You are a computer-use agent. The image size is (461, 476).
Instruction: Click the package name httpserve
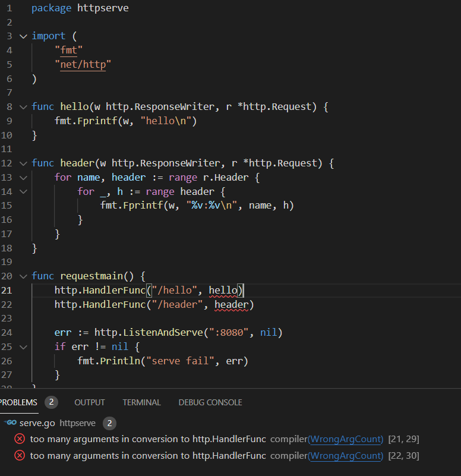click(103, 8)
